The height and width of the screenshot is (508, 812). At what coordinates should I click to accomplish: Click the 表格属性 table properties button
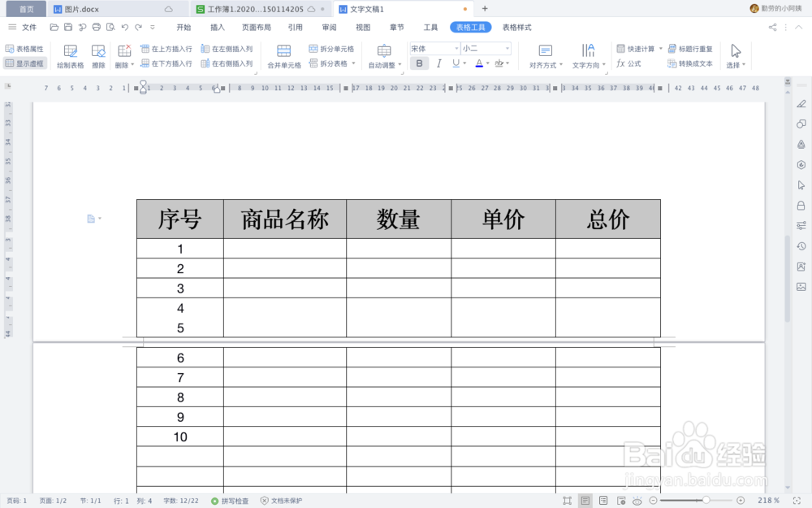coord(24,49)
